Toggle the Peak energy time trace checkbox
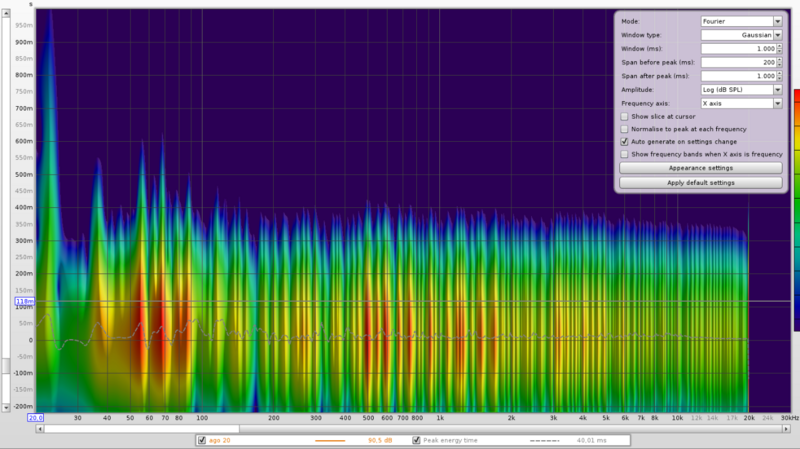The width and height of the screenshot is (800, 449). (x=417, y=440)
